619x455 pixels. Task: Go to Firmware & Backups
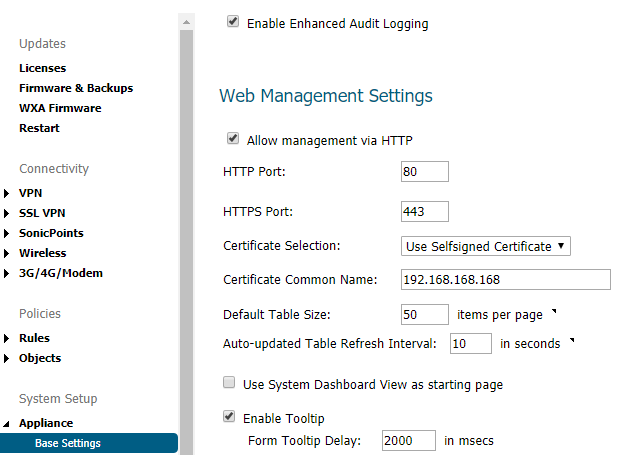pyautogui.click(x=76, y=88)
